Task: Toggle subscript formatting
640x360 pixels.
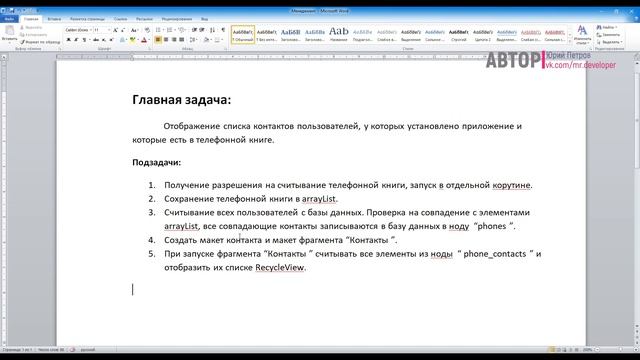Action: 104,40
